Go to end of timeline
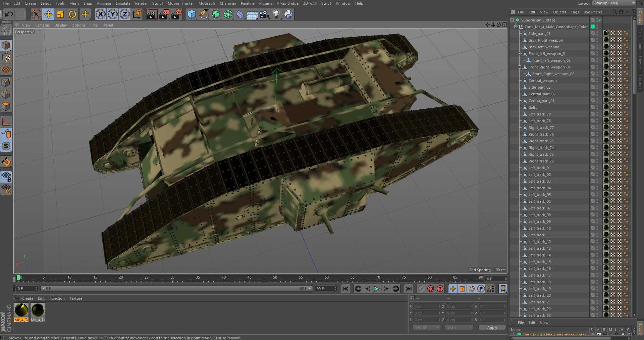The image size is (644, 340). click(x=408, y=289)
